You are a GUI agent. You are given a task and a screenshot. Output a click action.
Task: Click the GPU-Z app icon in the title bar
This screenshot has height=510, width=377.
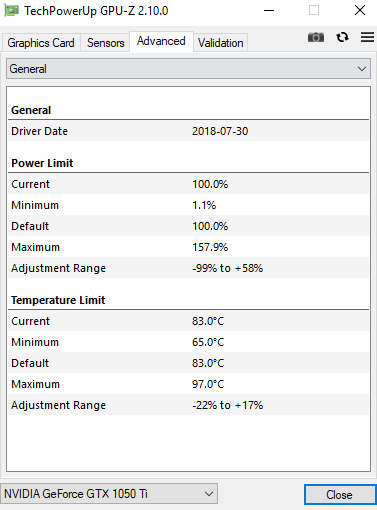[11, 11]
